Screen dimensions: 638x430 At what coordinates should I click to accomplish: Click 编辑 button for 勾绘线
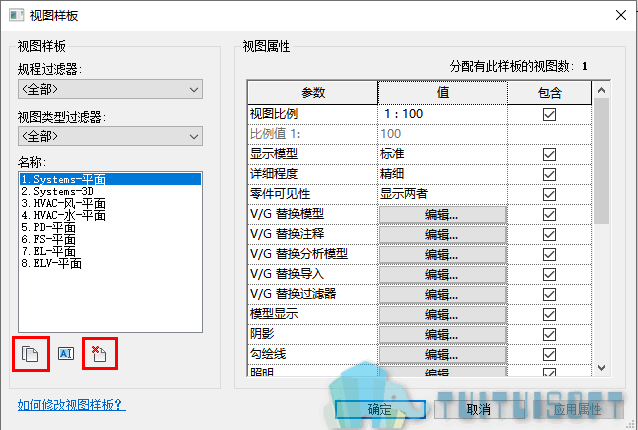coord(443,354)
